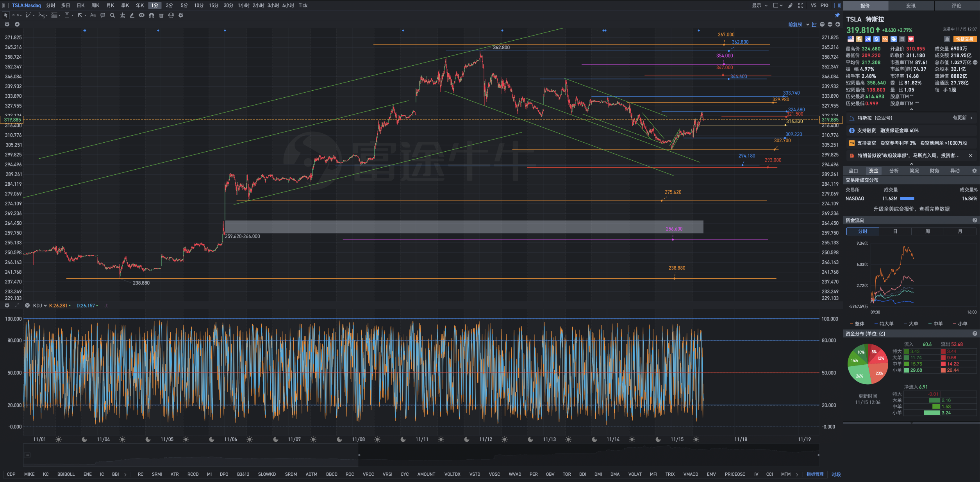Click the paintbrush theme icon
The image size is (980, 482).
pos(790,5)
